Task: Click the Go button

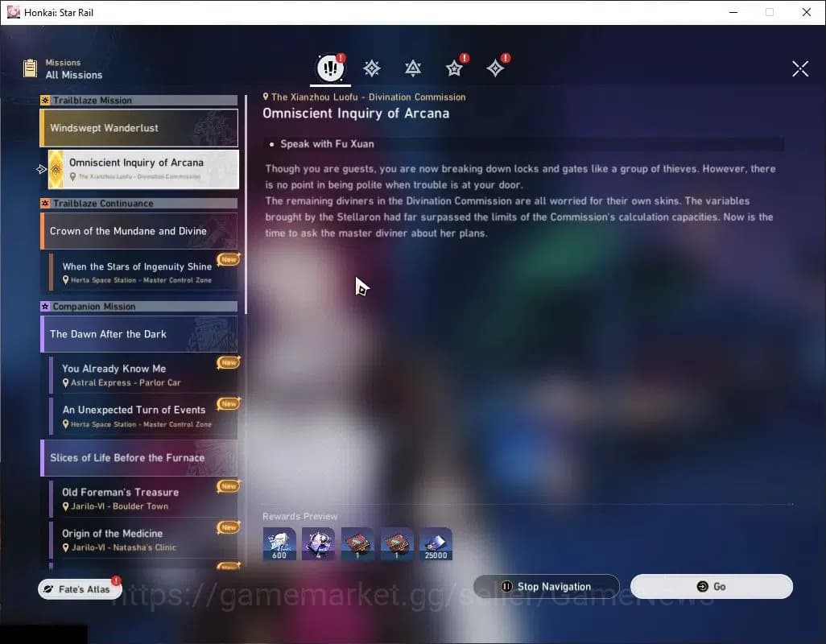Action: pyautogui.click(x=711, y=586)
